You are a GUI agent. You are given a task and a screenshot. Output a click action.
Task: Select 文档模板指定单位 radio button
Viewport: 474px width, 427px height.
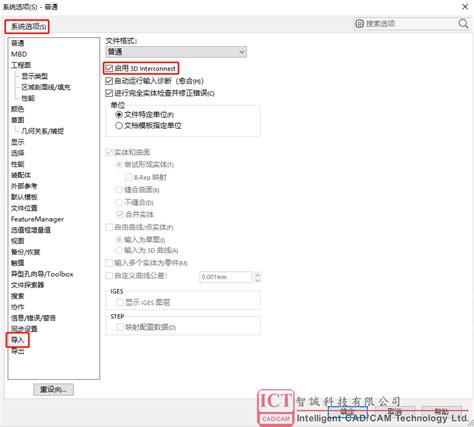pyautogui.click(x=119, y=126)
